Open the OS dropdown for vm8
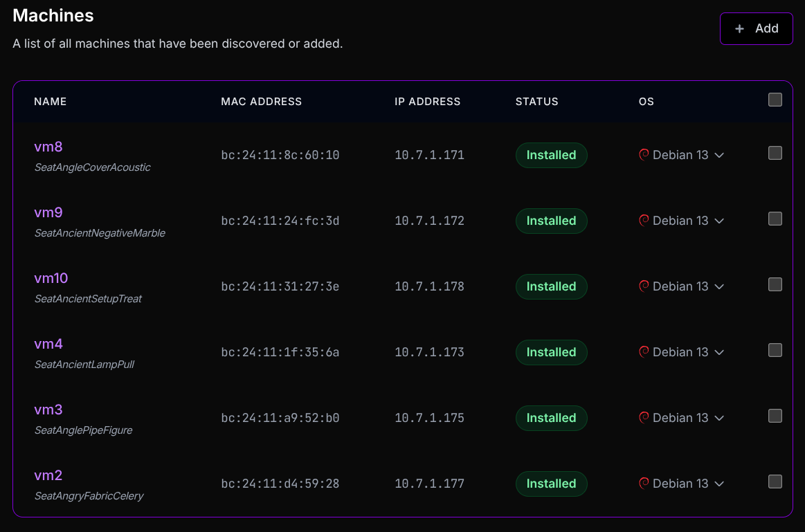805x532 pixels. pos(719,155)
